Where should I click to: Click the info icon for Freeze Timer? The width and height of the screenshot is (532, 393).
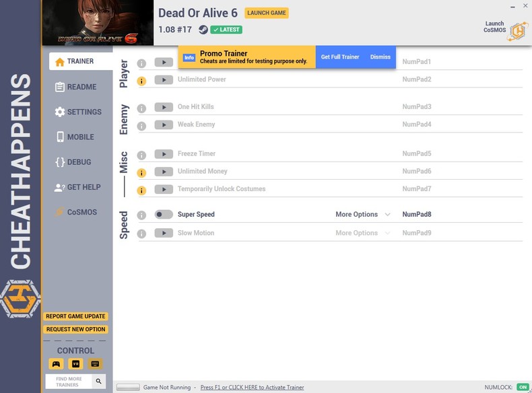coord(141,155)
